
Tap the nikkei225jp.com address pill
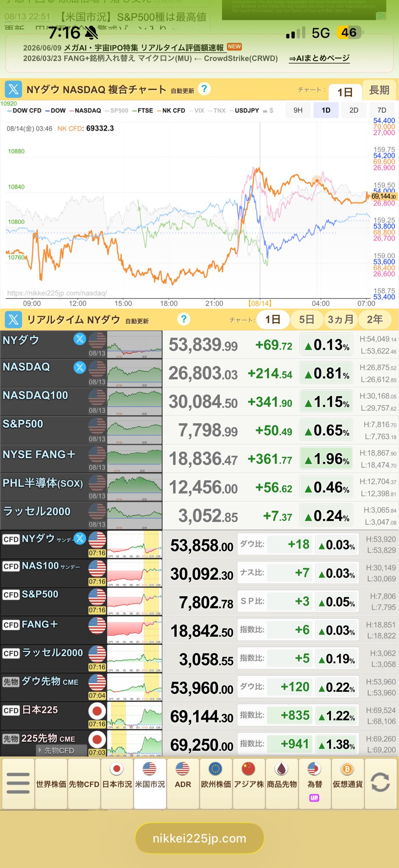pos(199,838)
